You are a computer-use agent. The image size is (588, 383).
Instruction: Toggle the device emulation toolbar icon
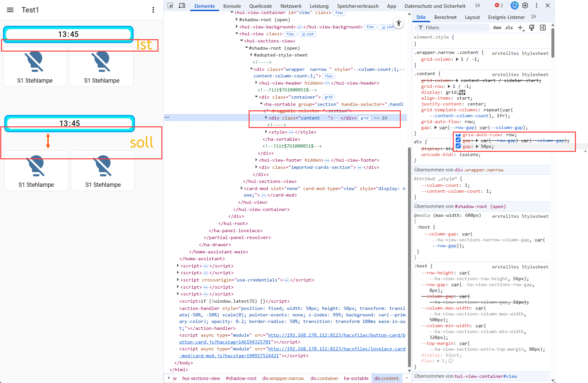[x=182, y=6]
